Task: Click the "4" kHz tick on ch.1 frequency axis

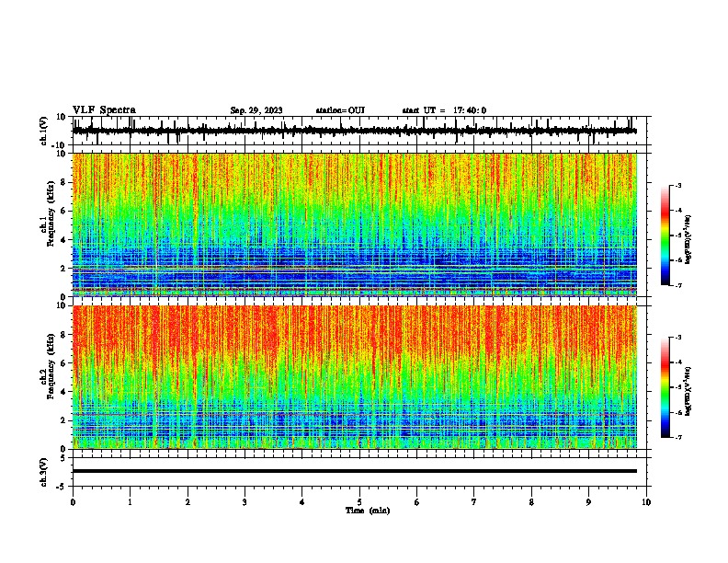Action: point(63,240)
